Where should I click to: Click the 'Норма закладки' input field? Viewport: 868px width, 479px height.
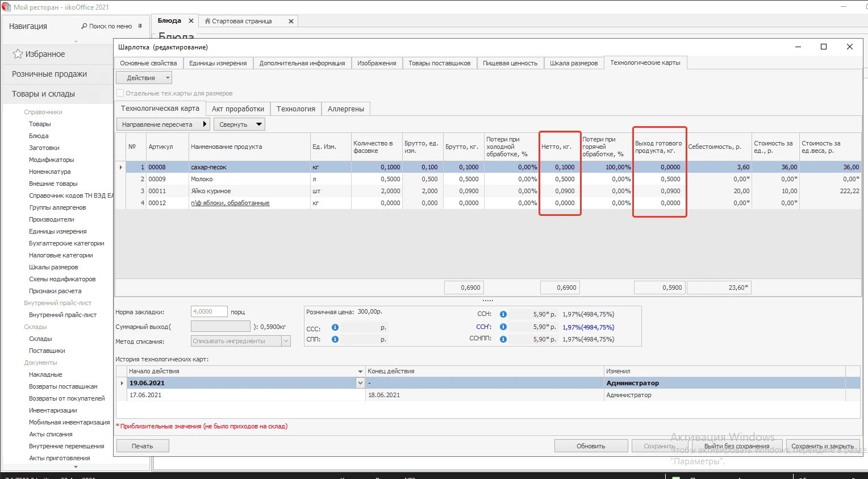[208, 311]
